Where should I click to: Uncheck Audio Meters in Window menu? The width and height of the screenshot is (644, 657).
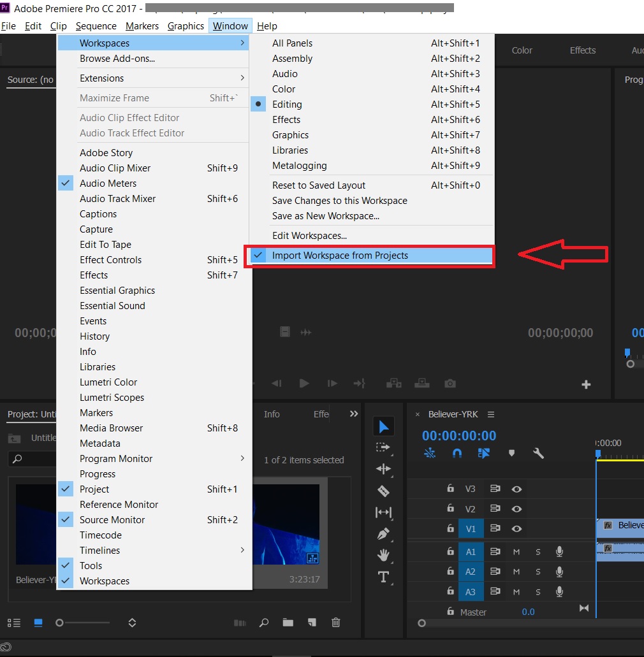[154, 184]
